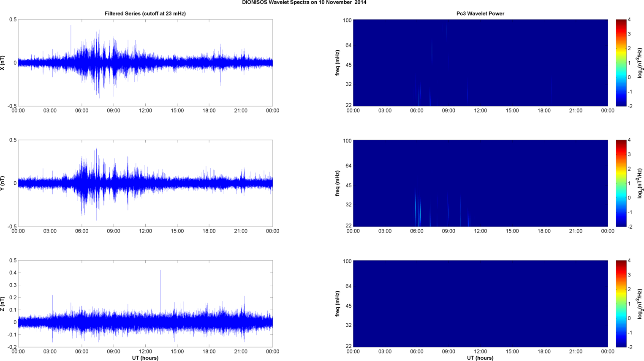Select the "Y (nT)" axis label
Viewport: 644px width, 361px height.
coord(3,183)
